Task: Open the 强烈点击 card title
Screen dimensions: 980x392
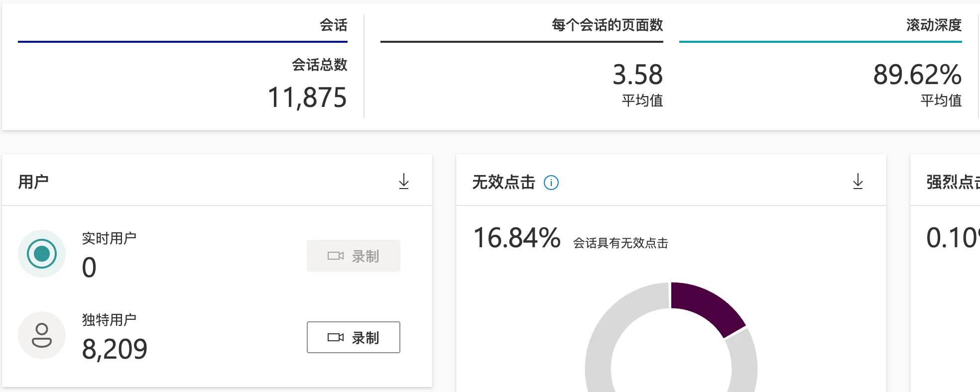Action: 952,182
